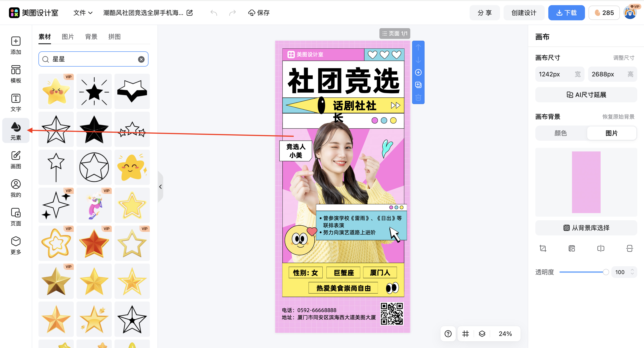Switch to the 图片 materials tab
The height and width of the screenshot is (348, 644).
pyautogui.click(x=68, y=37)
